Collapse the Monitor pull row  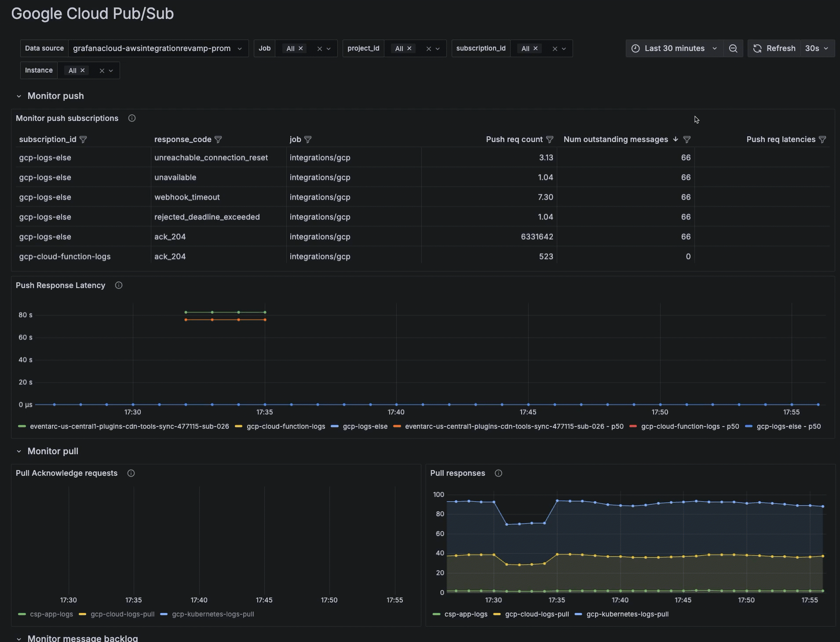[x=19, y=452]
